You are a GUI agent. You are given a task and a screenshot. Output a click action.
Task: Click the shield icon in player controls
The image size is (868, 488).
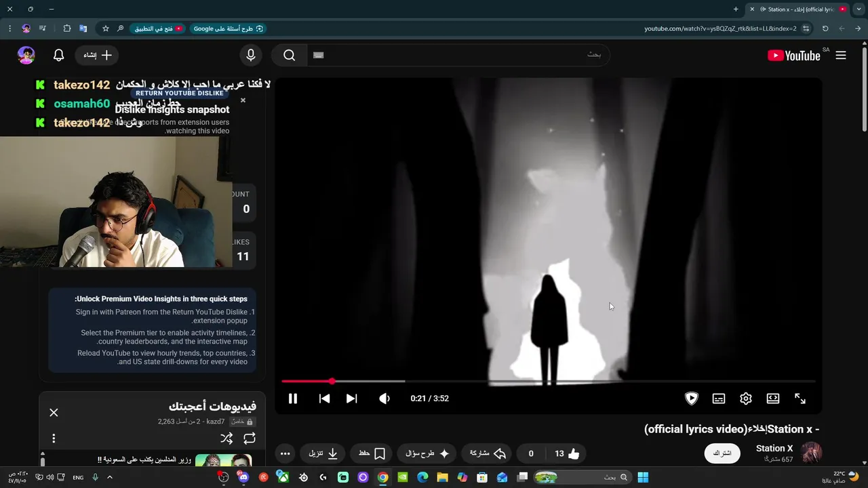pyautogui.click(x=692, y=399)
